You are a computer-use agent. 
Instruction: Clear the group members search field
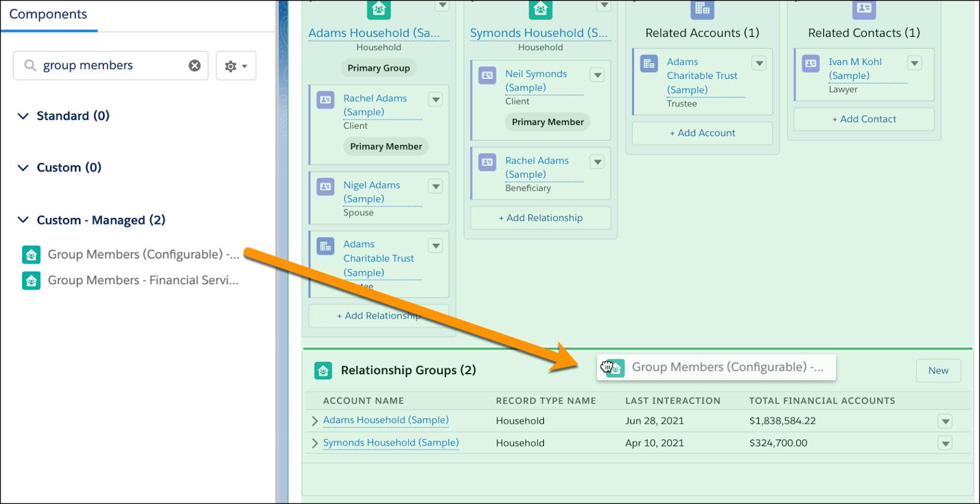pyautogui.click(x=194, y=66)
